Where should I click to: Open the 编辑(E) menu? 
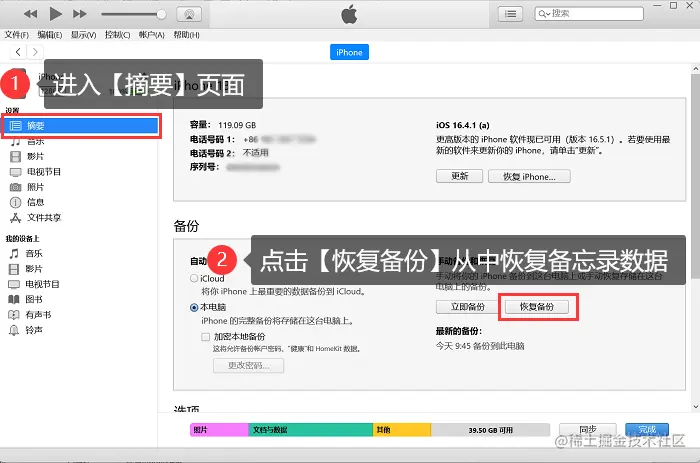50,35
